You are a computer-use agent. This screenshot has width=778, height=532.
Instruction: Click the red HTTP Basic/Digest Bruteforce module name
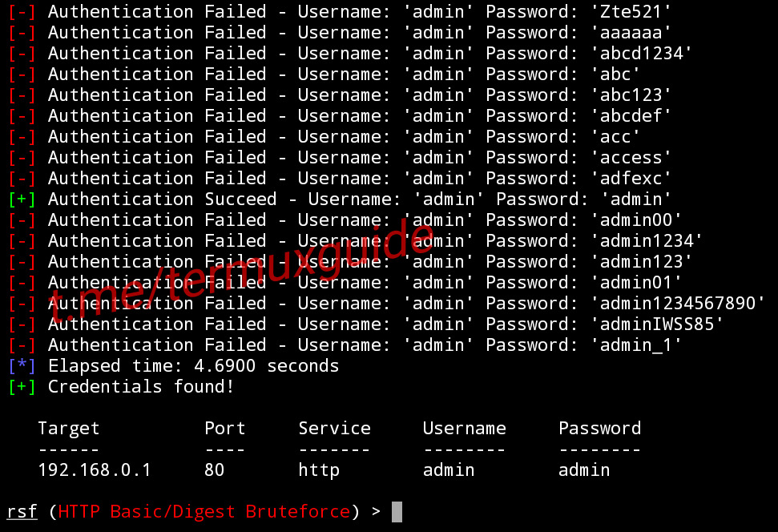click(x=204, y=512)
